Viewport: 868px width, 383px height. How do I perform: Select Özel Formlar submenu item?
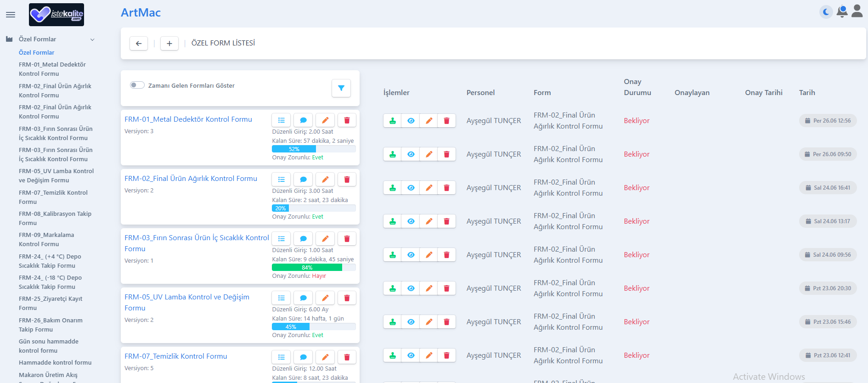click(x=36, y=52)
